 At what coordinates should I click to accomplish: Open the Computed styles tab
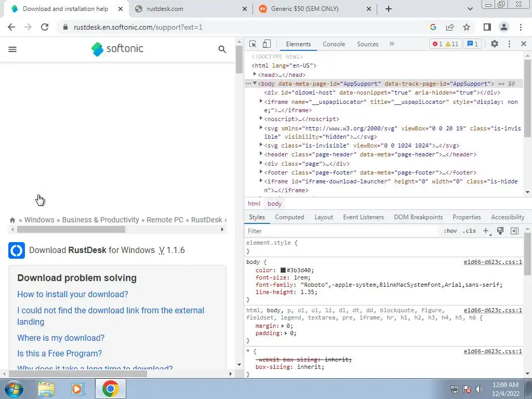[x=289, y=217]
